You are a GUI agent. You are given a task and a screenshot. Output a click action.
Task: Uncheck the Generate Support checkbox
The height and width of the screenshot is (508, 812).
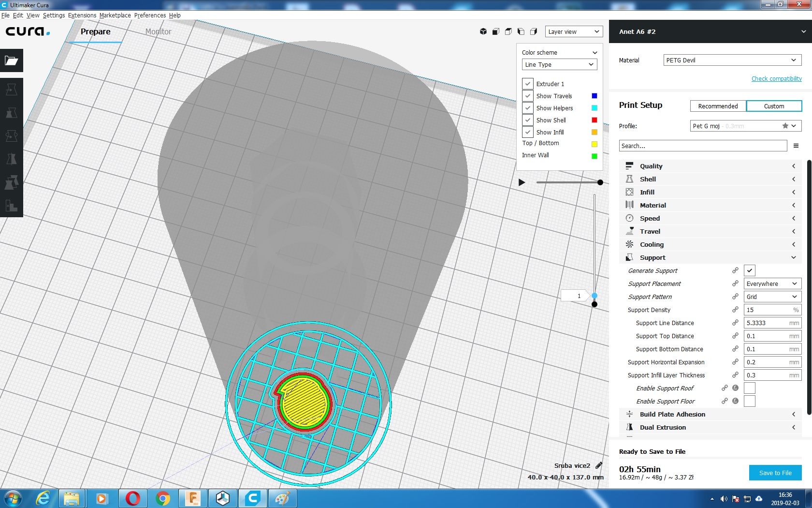click(750, 270)
